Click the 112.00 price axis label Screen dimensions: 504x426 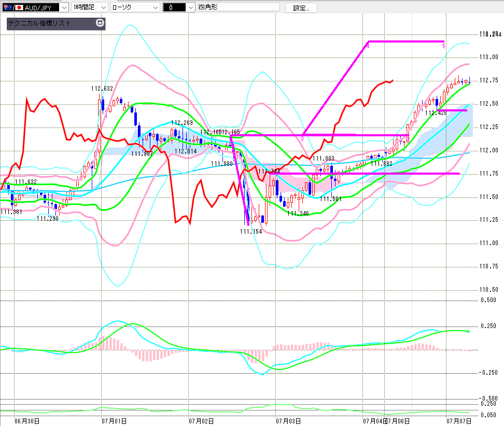pos(488,150)
